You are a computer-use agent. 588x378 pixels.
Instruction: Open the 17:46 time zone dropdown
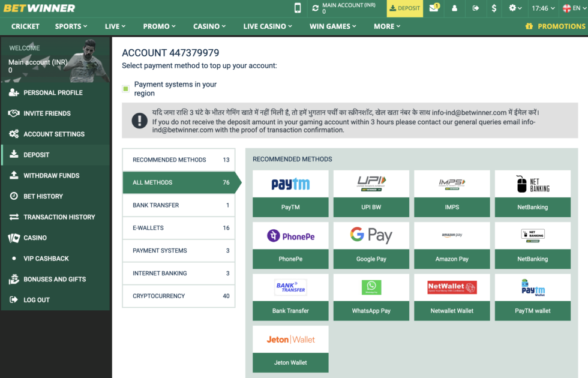543,8
